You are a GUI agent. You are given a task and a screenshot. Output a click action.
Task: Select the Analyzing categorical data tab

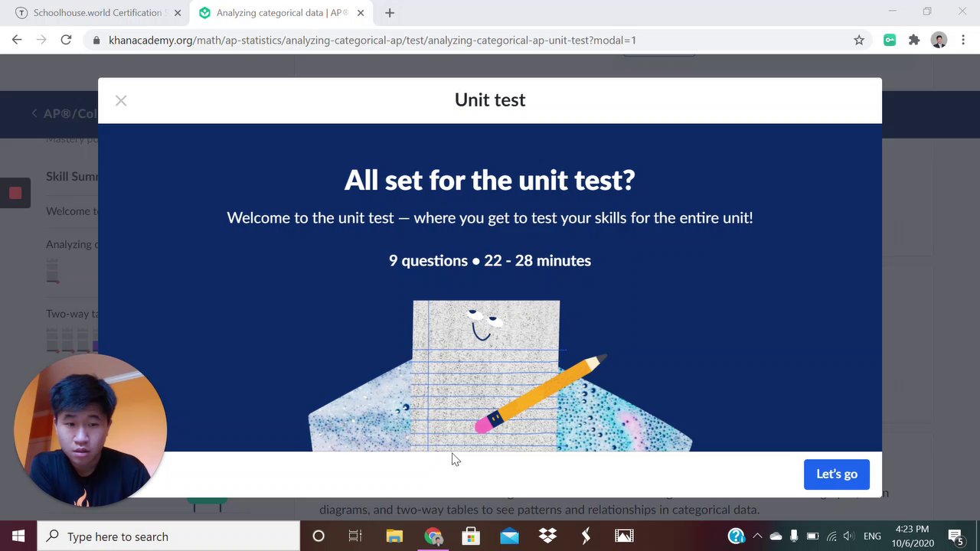pos(280,13)
